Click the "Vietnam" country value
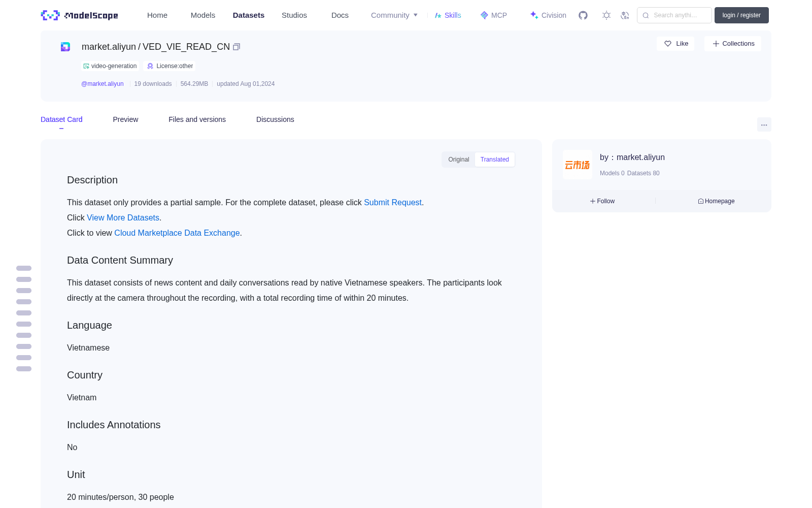This screenshot has width=812, height=508. pos(82,397)
